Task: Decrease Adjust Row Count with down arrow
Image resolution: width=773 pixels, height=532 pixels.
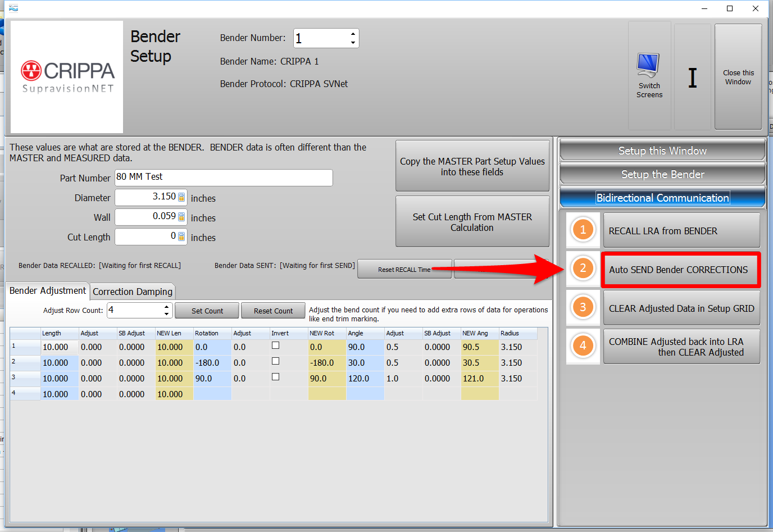Action: click(x=166, y=314)
